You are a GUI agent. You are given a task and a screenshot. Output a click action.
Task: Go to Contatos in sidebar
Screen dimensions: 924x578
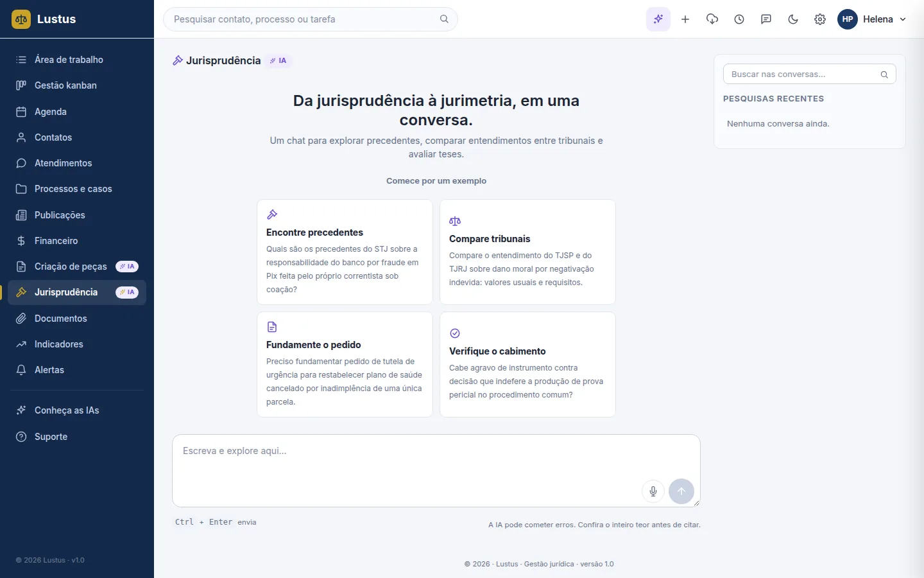tap(77, 137)
